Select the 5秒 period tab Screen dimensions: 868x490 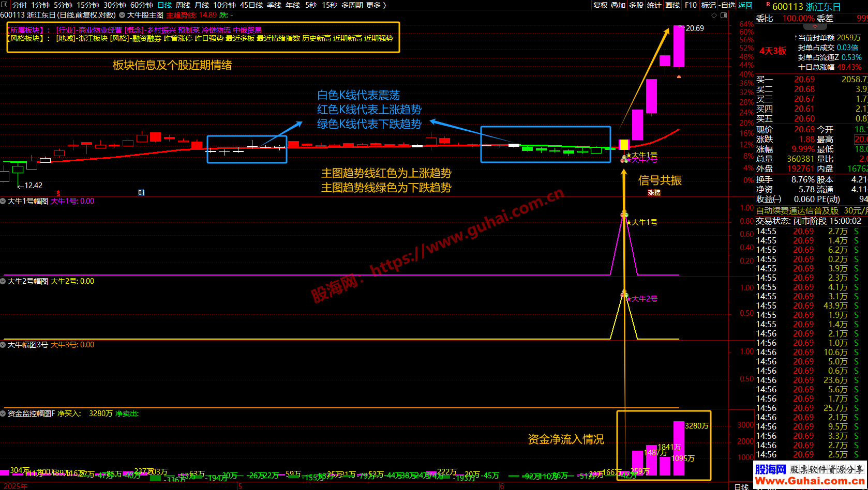coord(311,5)
